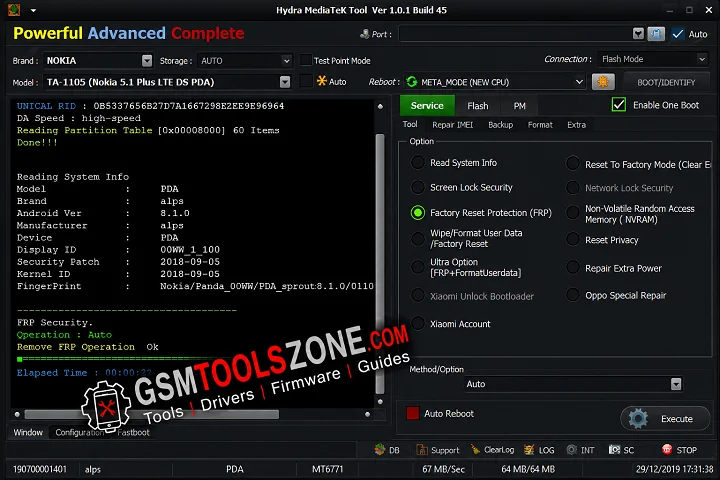Select Reset Privacy option
Screen dimensions: 720x480
click(x=573, y=239)
